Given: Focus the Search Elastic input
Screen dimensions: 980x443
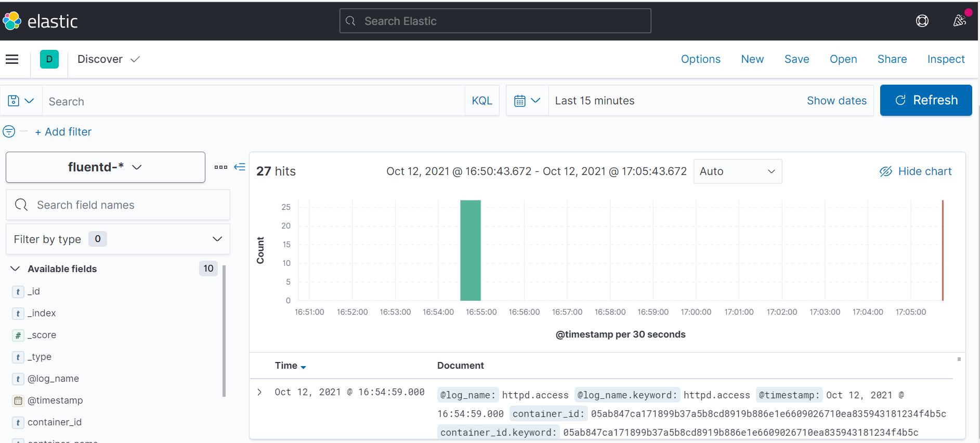Looking at the screenshot, I should point(495,21).
